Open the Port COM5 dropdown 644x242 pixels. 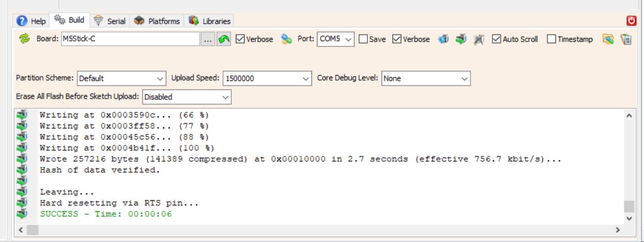coord(336,39)
